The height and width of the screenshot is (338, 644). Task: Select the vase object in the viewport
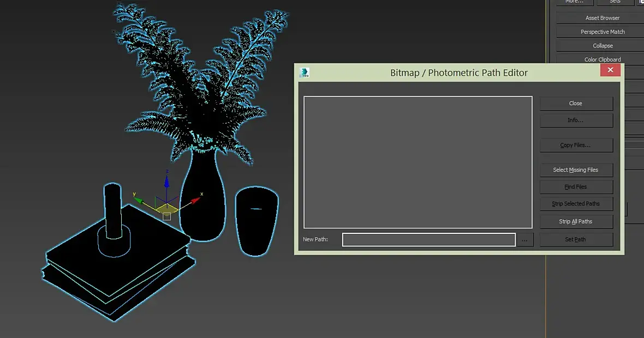click(x=203, y=197)
